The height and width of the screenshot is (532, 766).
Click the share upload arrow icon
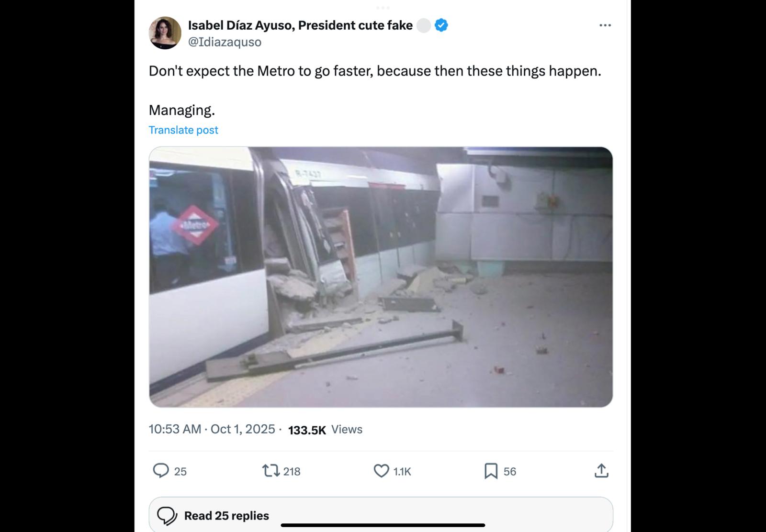(x=601, y=471)
